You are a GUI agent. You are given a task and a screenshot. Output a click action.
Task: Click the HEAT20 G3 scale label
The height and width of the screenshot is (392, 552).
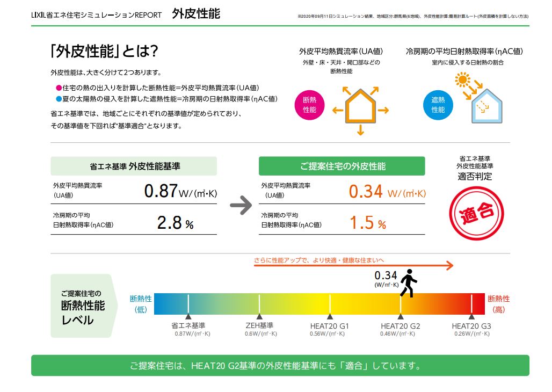click(x=472, y=326)
